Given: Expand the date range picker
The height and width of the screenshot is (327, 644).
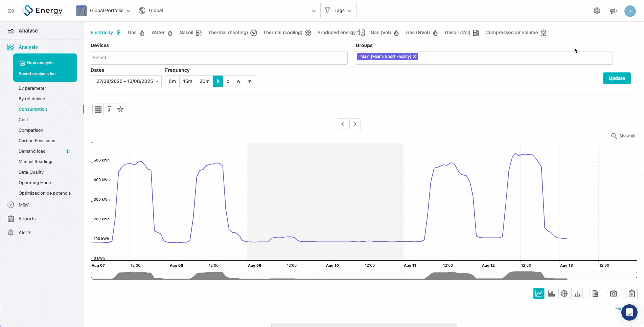Looking at the screenshot, I should (126, 81).
